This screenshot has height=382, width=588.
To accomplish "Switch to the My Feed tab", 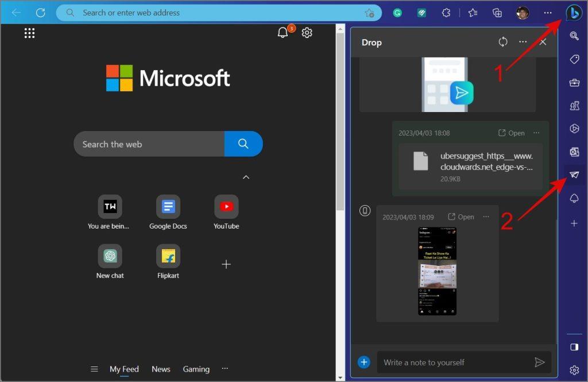I will coord(124,369).
